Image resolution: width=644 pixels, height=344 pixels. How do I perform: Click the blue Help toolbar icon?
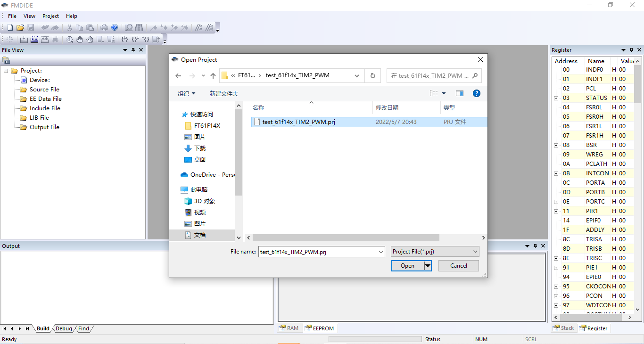tap(115, 28)
